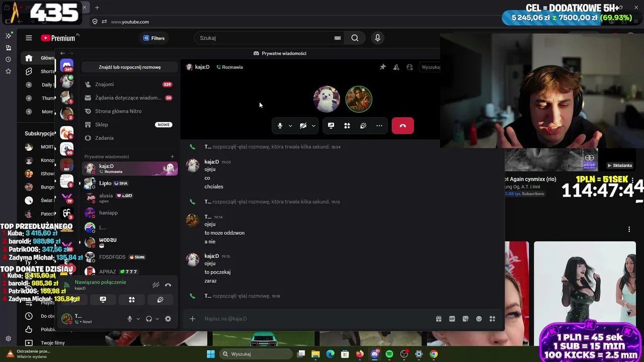
Task: Open the FDSDFGDS direct message
Action: coord(130,257)
